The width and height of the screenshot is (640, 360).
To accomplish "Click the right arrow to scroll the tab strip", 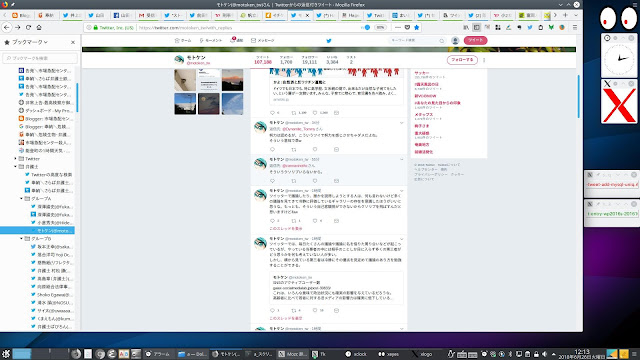I will pyautogui.click(x=555, y=15).
